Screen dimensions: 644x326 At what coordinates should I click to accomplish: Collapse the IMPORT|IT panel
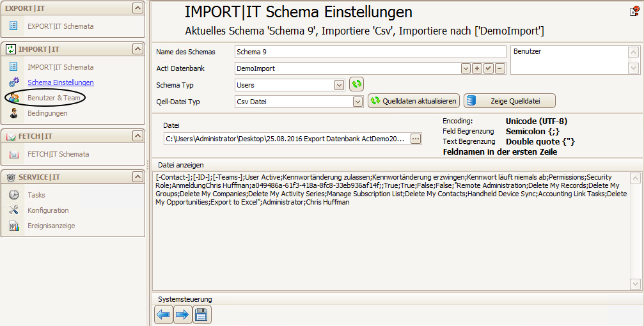[x=137, y=49]
